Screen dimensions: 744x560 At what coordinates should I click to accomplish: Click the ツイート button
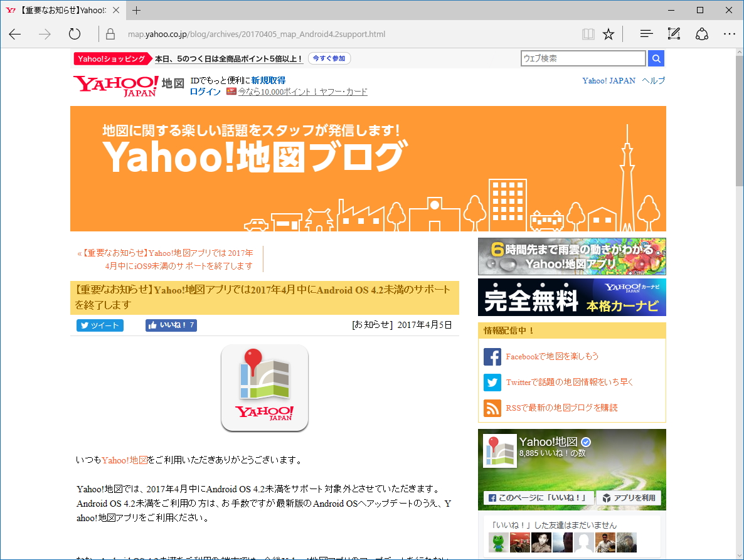click(x=99, y=325)
